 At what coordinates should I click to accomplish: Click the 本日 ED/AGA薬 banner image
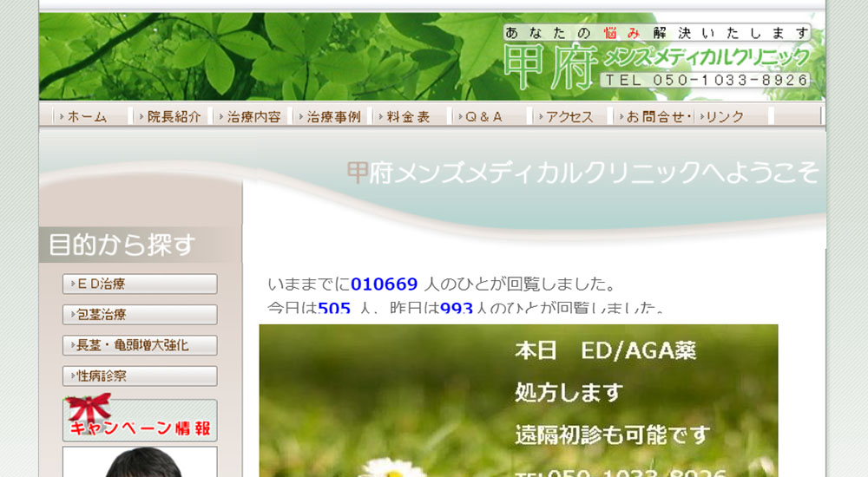519,401
